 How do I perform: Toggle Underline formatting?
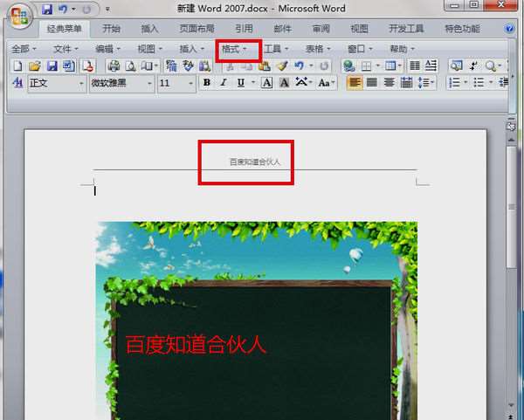pos(241,83)
